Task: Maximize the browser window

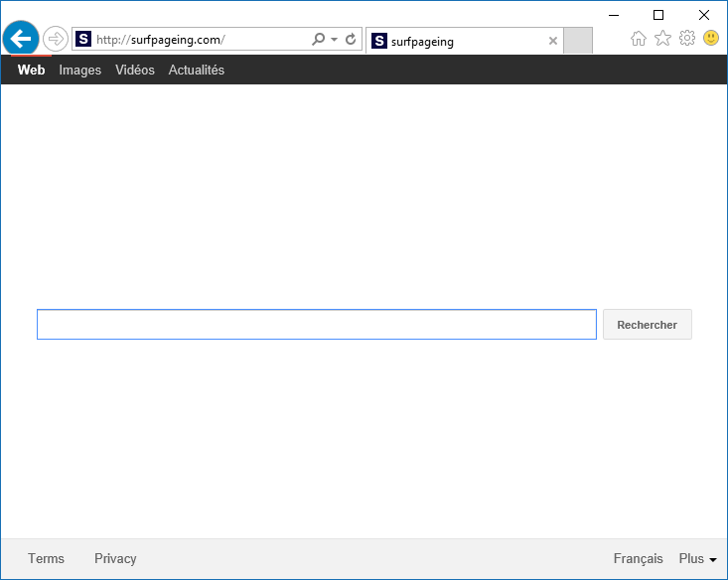Action: [658, 15]
